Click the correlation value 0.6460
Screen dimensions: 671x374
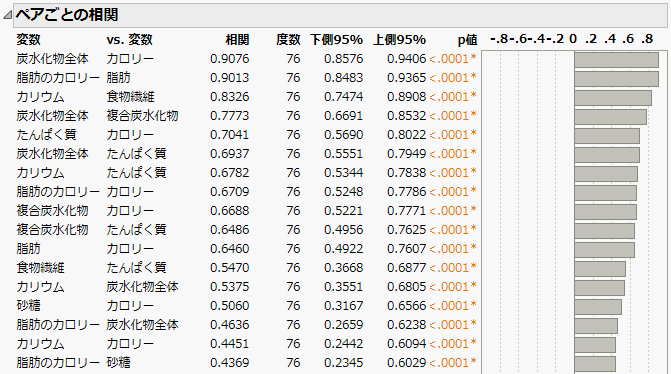[x=229, y=249]
